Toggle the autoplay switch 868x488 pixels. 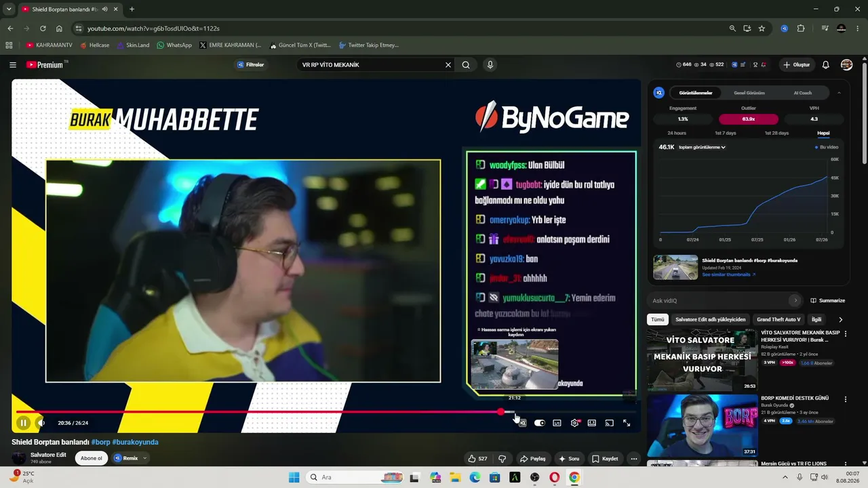click(x=539, y=423)
